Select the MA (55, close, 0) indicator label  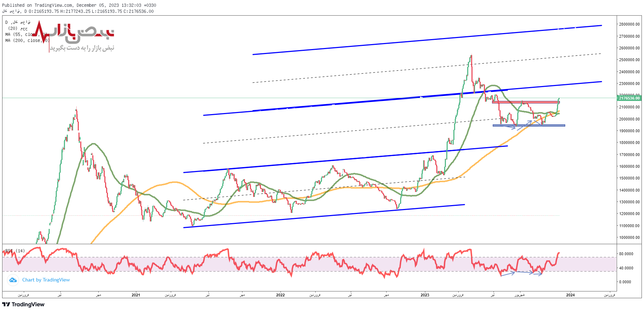(26, 34)
